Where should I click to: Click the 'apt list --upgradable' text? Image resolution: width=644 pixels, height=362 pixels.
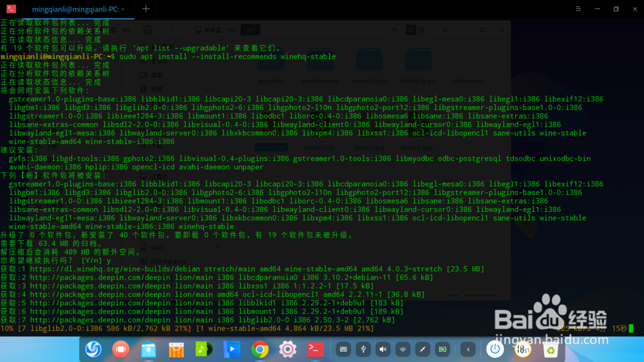[x=180, y=48]
